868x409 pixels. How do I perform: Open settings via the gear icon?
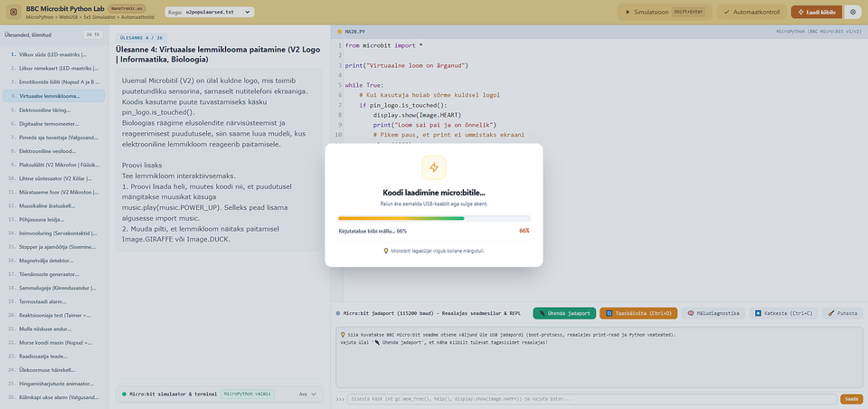pos(853,12)
